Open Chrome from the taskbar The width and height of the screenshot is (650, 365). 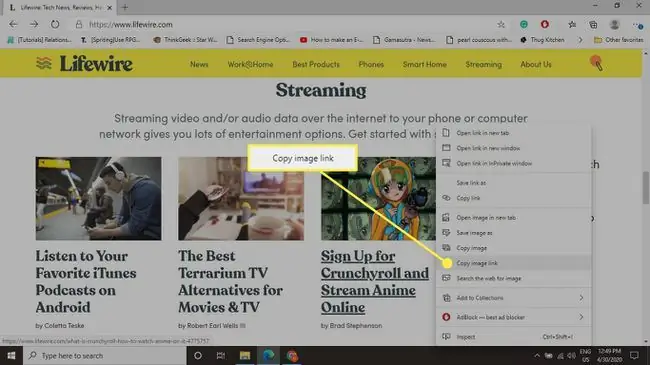[x=292, y=355]
